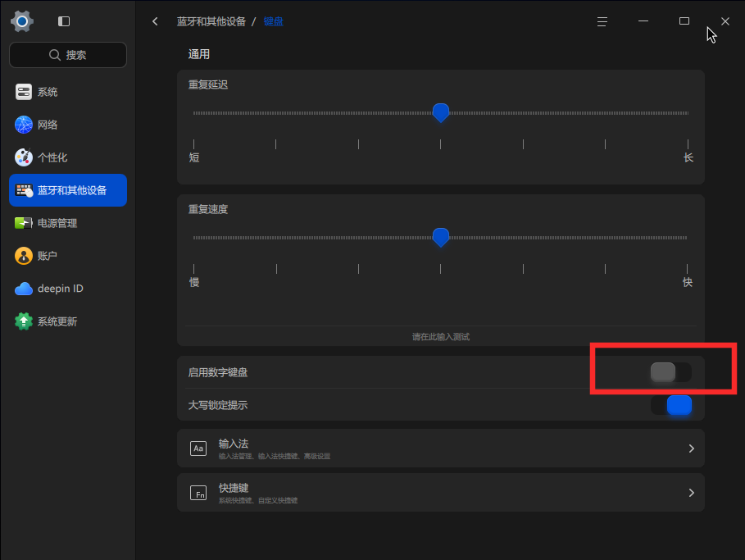Select the 账户 label in sidebar

coord(48,256)
